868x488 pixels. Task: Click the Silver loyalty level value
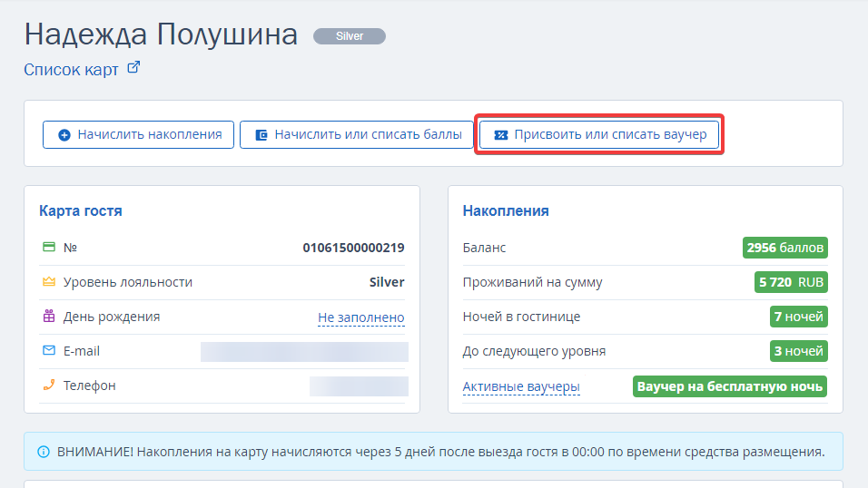[x=387, y=282]
